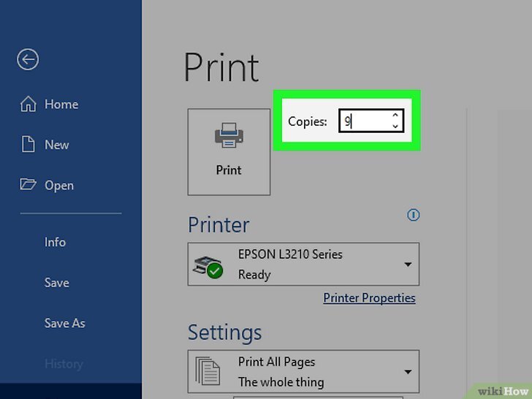Click the EPSON printer status icon

click(208, 265)
